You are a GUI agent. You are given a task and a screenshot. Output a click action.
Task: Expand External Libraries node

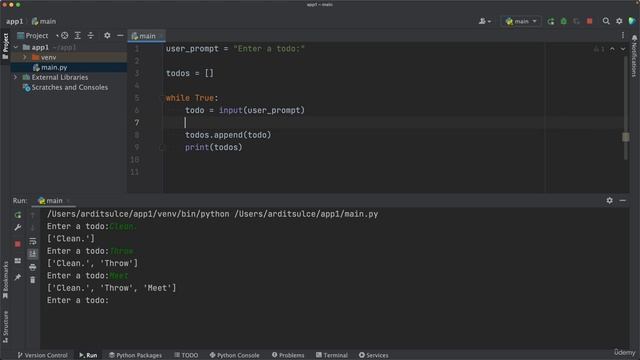(x=16, y=77)
